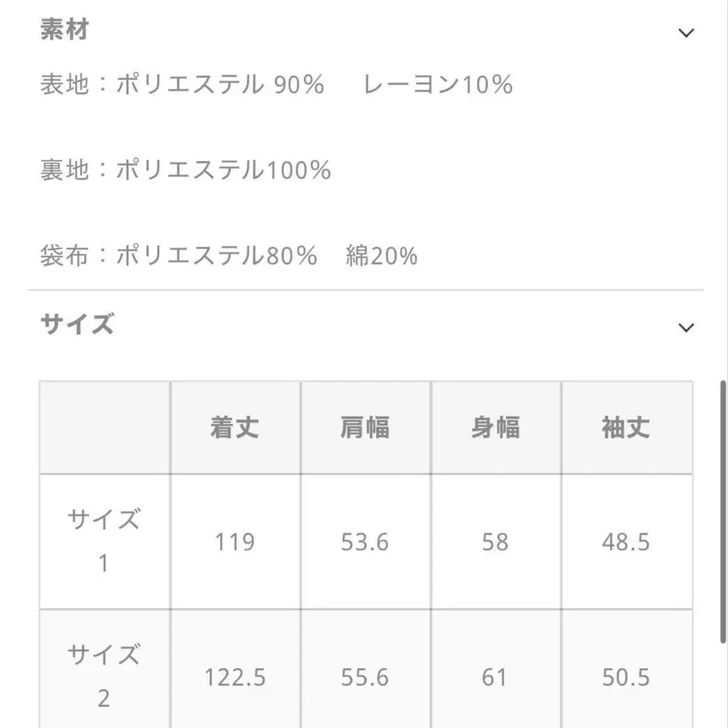Select the 裏地 polyester 100% text
This screenshot has height=728, width=728.
click(186, 170)
